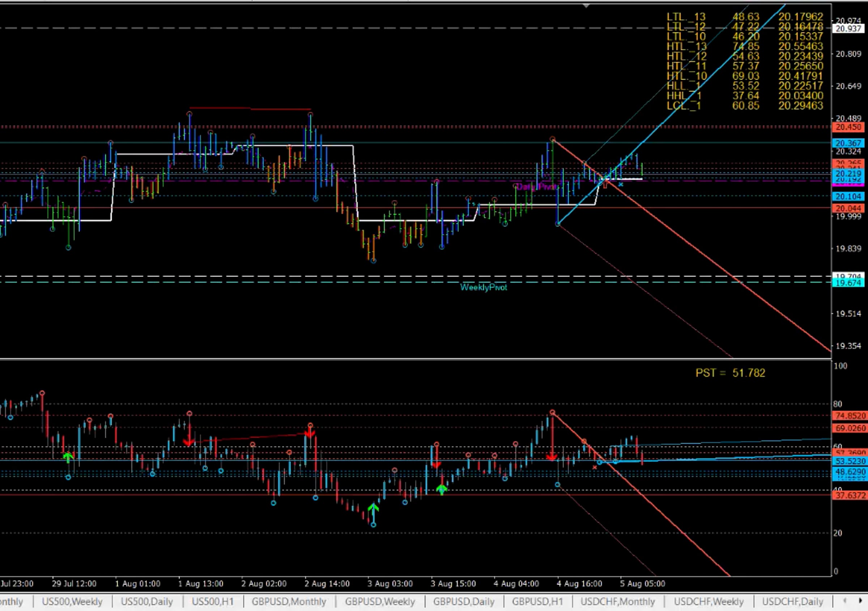The height and width of the screenshot is (611, 868).
Task: Click green up arrow near 3 Aug 15:00
Action: pos(442,490)
